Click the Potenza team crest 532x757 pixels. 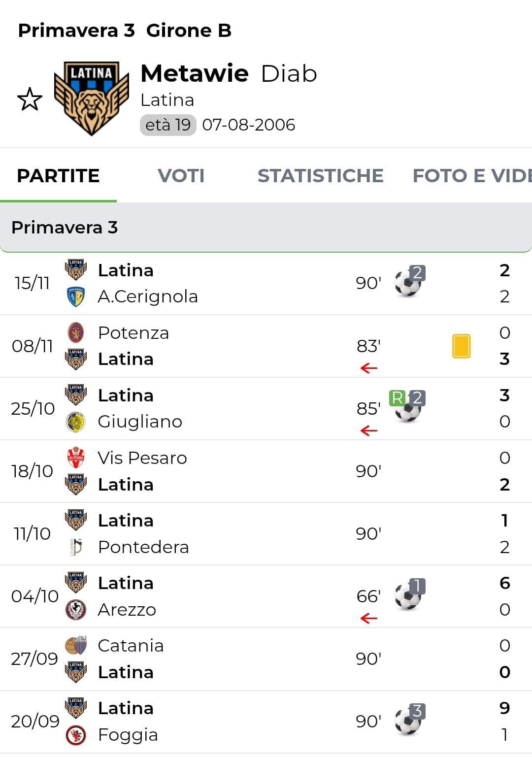pyautogui.click(x=76, y=333)
